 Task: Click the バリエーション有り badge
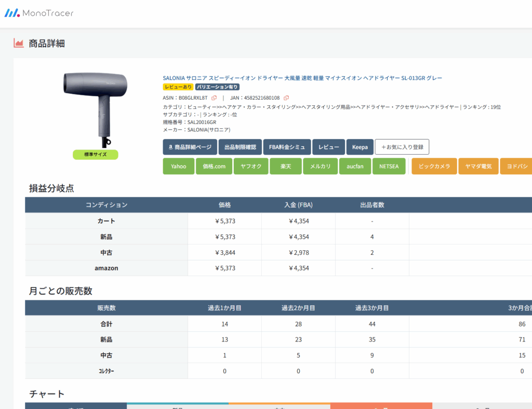pyautogui.click(x=217, y=87)
